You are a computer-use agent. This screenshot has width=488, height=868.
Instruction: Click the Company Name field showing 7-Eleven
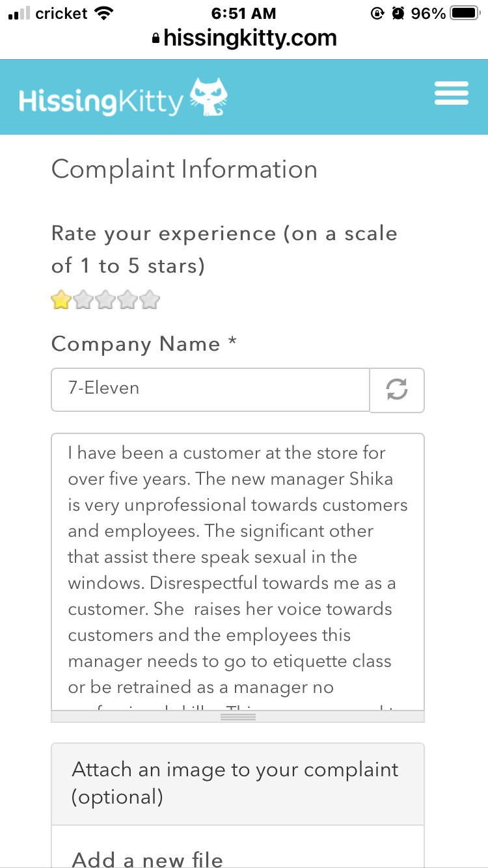(x=210, y=389)
